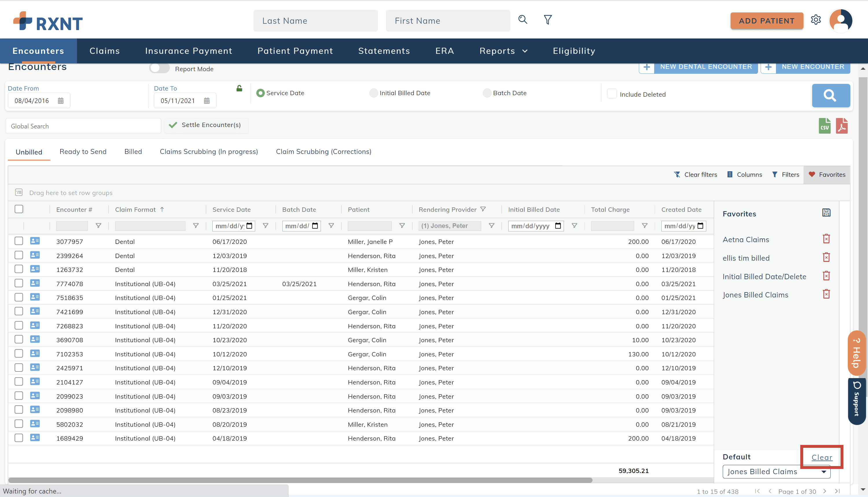
Task: Open Default favorite dropdown Jones Billed Claims
Action: [777, 472]
